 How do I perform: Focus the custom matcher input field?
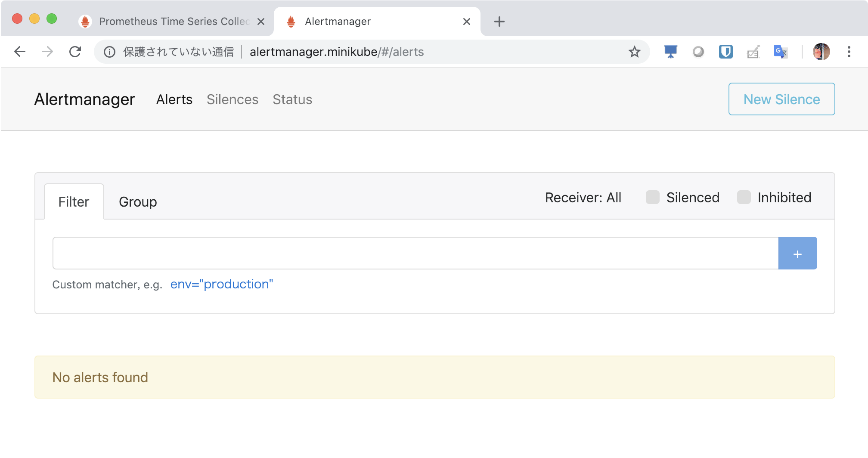tap(415, 253)
